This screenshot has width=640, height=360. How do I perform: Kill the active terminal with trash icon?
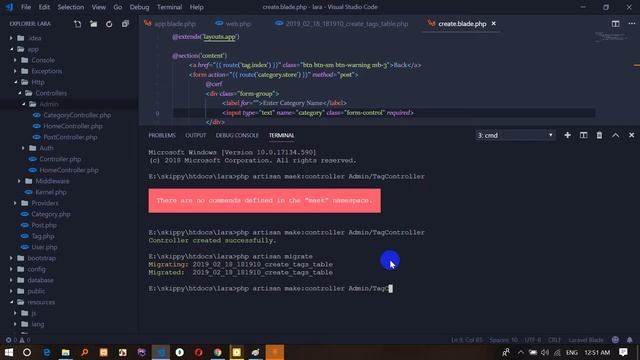coord(599,135)
